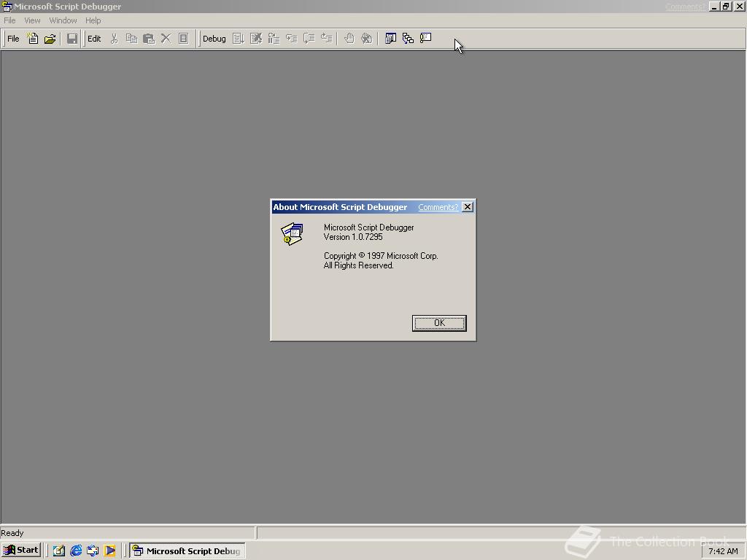Click the Select All icon
Viewport: 747px width, 560px height.
[183, 39]
